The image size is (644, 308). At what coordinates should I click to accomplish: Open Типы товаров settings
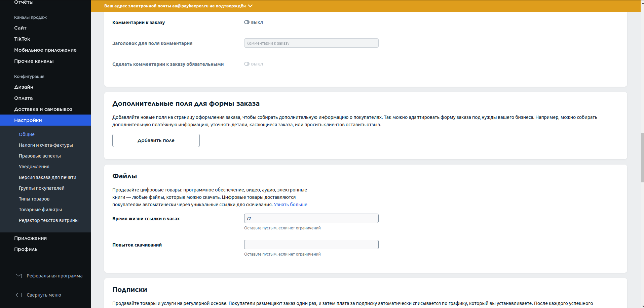[x=34, y=199]
